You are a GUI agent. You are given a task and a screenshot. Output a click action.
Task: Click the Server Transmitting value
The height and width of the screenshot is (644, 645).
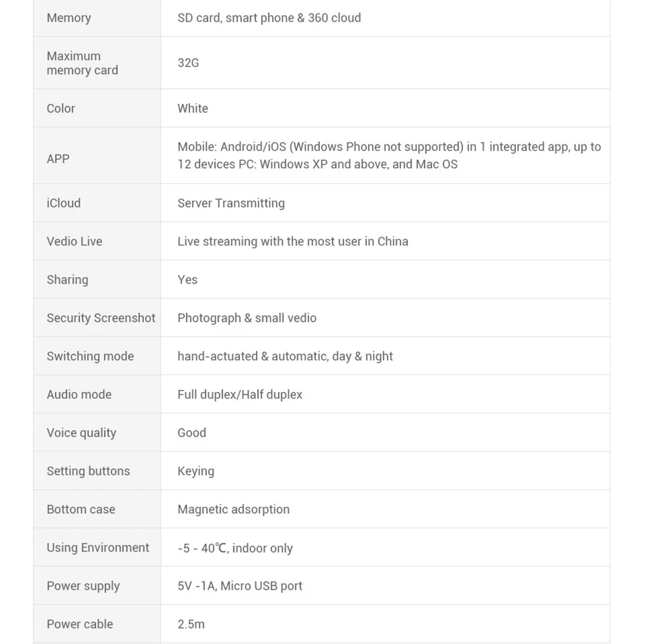pyautogui.click(x=231, y=203)
